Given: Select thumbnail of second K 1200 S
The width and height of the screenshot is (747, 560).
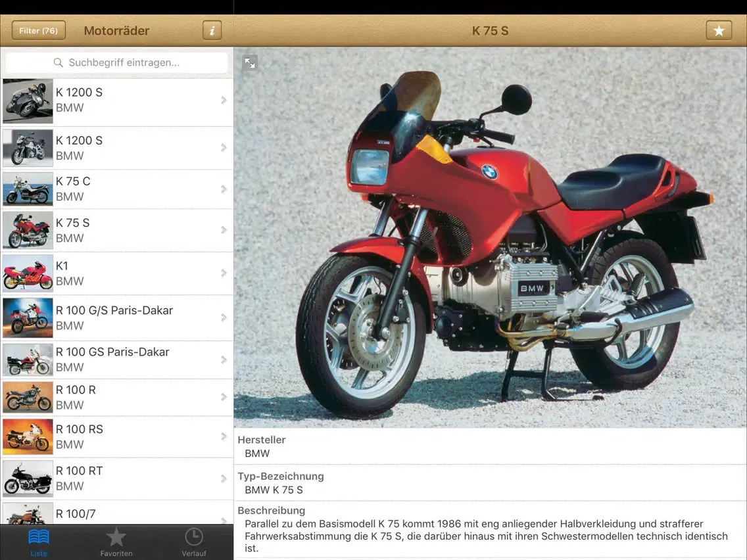Looking at the screenshot, I should click(28, 148).
